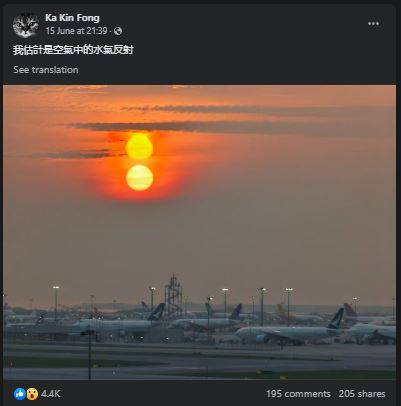
Task: Click the lower sun in the photo
Action: coord(139,178)
